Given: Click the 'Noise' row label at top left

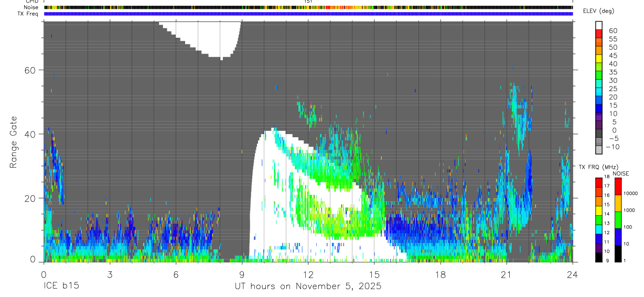Looking at the screenshot, I should click(x=32, y=7).
